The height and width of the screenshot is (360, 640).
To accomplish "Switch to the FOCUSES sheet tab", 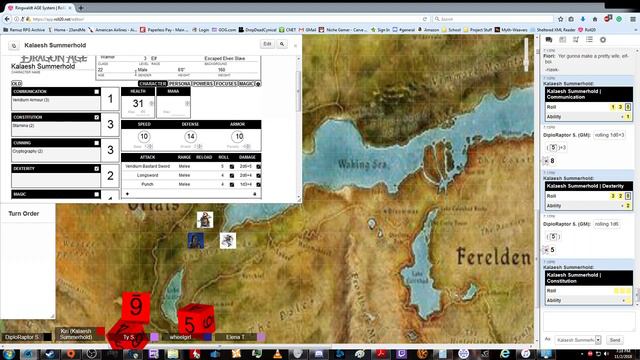I will (x=226, y=84).
